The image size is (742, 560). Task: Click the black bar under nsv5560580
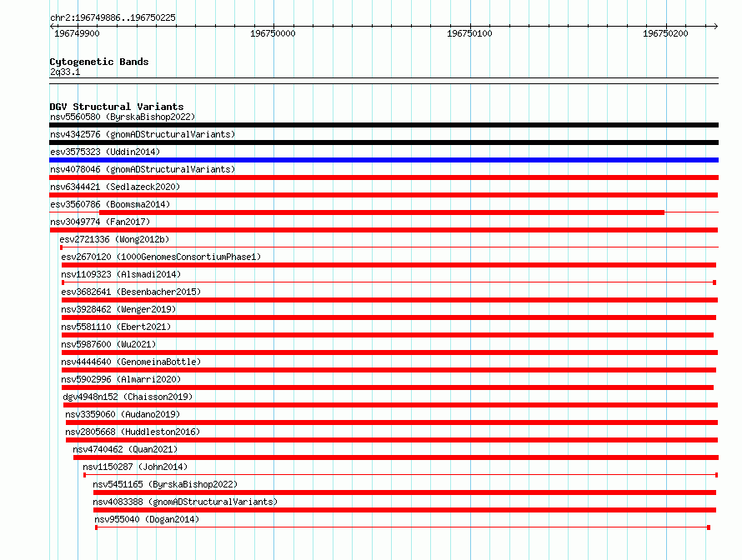pos(384,125)
